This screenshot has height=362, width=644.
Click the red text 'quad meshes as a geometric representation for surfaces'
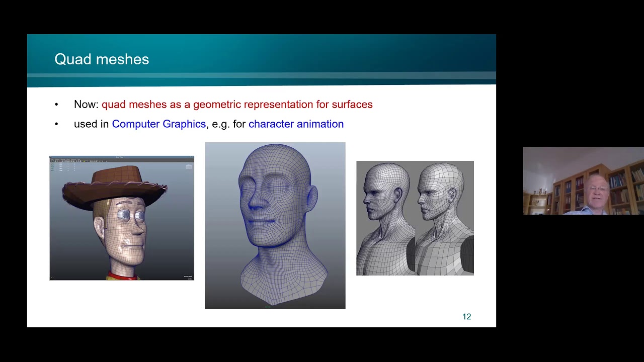click(237, 105)
